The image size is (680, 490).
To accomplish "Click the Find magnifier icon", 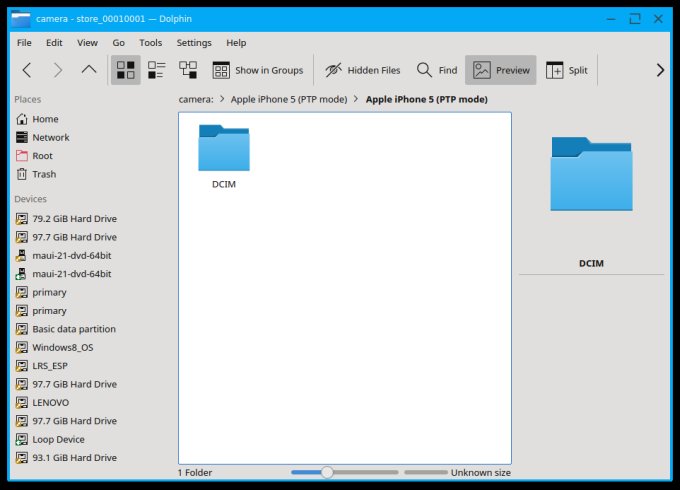I will [425, 70].
